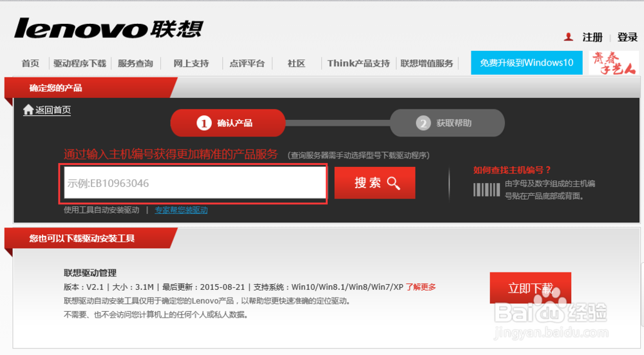Click the 了解更多 link
This screenshot has width=644, height=355.
(x=421, y=287)
